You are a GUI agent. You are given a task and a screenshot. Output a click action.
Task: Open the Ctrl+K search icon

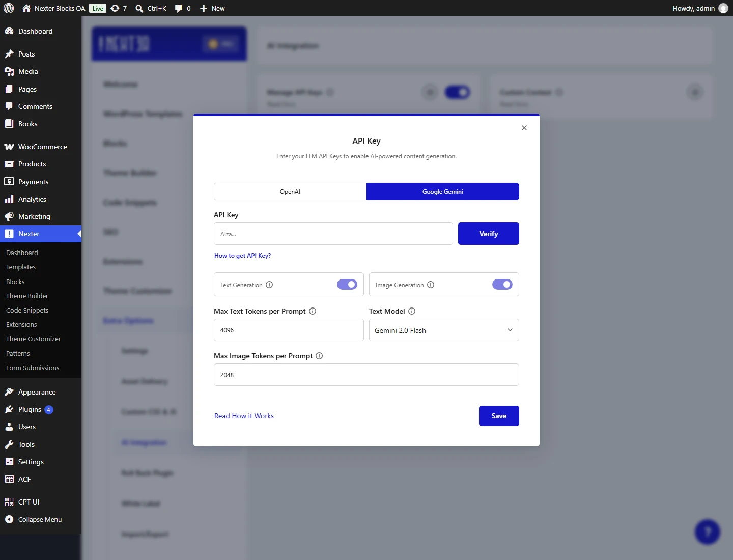coord(139,8)
